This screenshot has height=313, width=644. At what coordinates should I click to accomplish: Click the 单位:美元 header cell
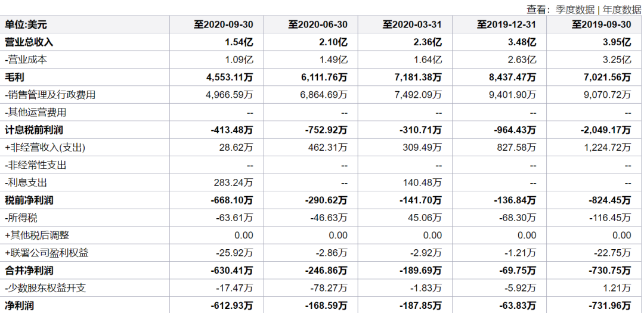[26, 24]
